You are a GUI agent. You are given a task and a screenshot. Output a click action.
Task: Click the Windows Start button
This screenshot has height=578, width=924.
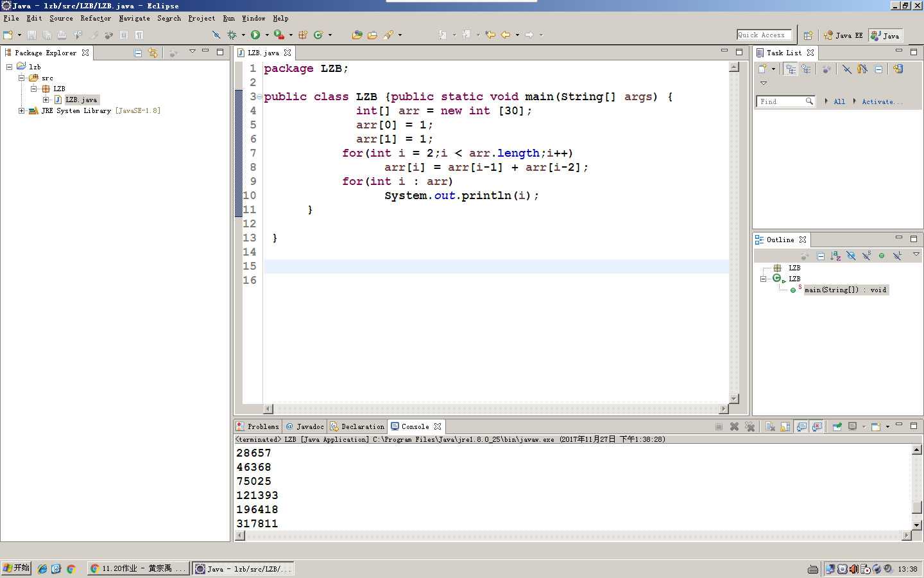pos(16,568)
